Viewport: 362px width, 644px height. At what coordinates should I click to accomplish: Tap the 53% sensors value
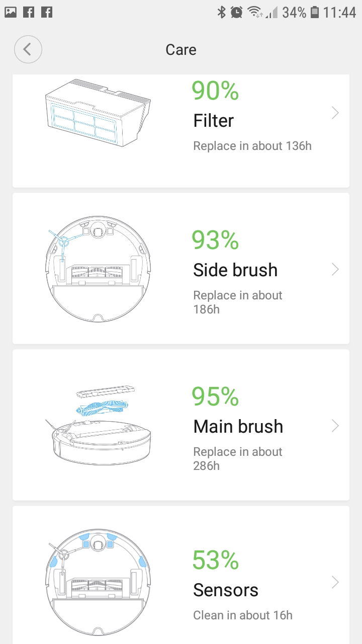pyautogui.click(x=215, y=560)
